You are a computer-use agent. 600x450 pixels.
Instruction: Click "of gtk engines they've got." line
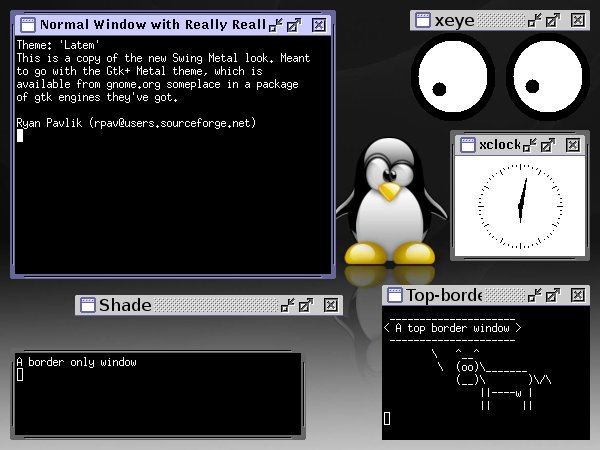click(x=97, y=97)
